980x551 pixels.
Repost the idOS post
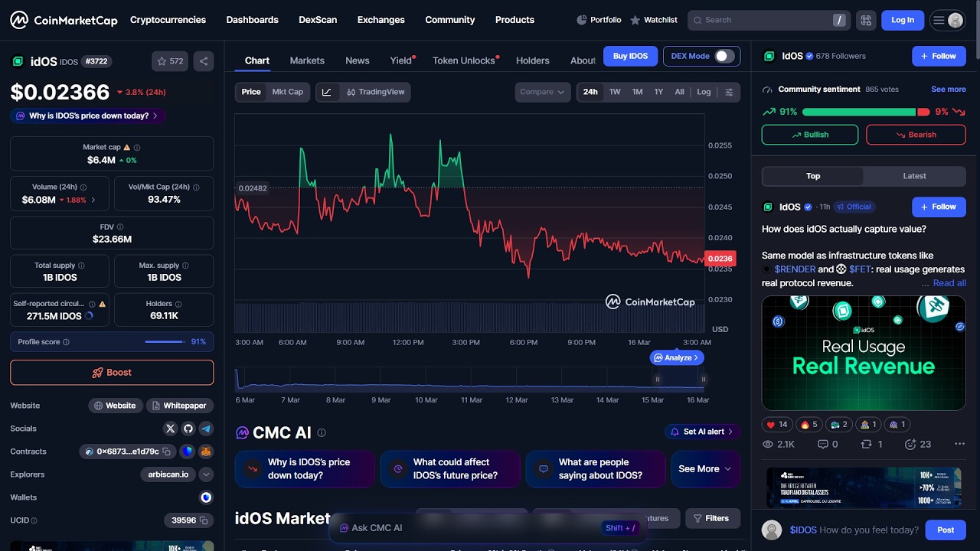click(x=871, y=444)
